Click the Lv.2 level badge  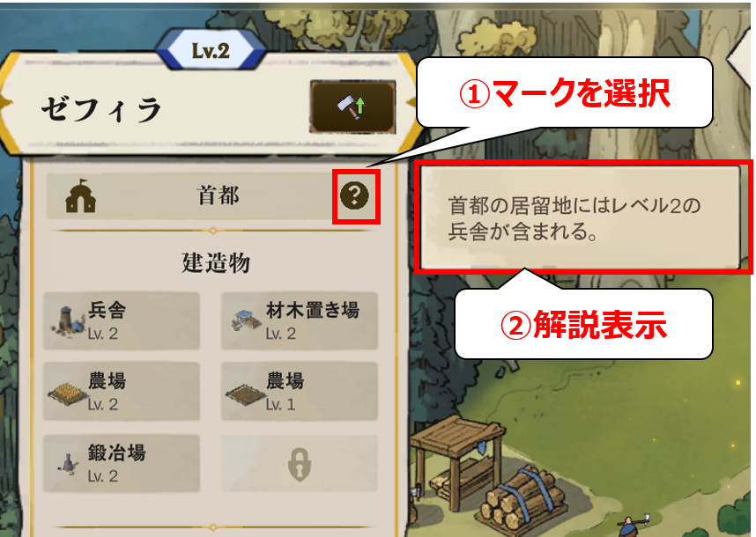(x=211, y=50)
